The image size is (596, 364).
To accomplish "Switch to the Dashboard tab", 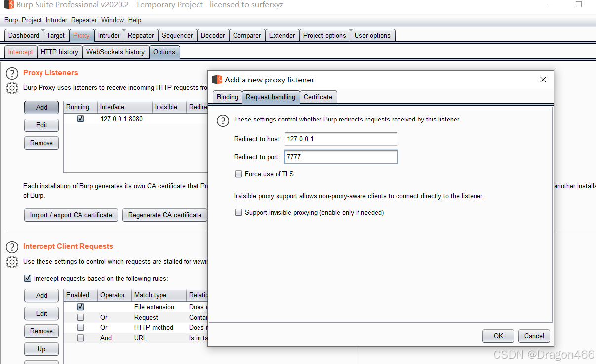I will pyautogui.click(x=24, y=35).
